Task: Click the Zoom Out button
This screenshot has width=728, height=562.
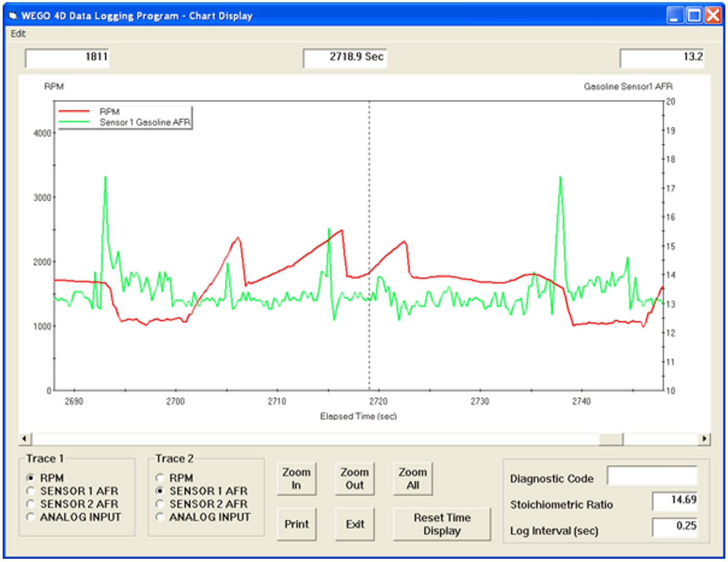Action: (355, 479)
